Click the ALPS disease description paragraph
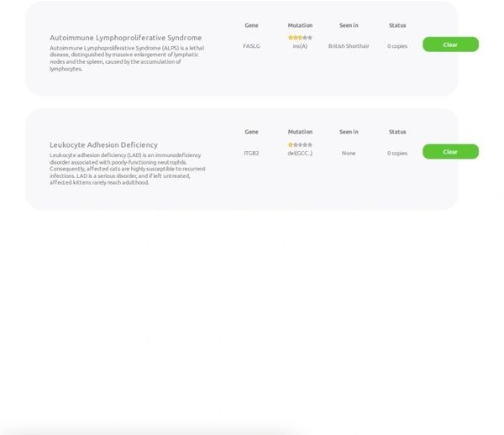The image size is (504, 435). 126,58
